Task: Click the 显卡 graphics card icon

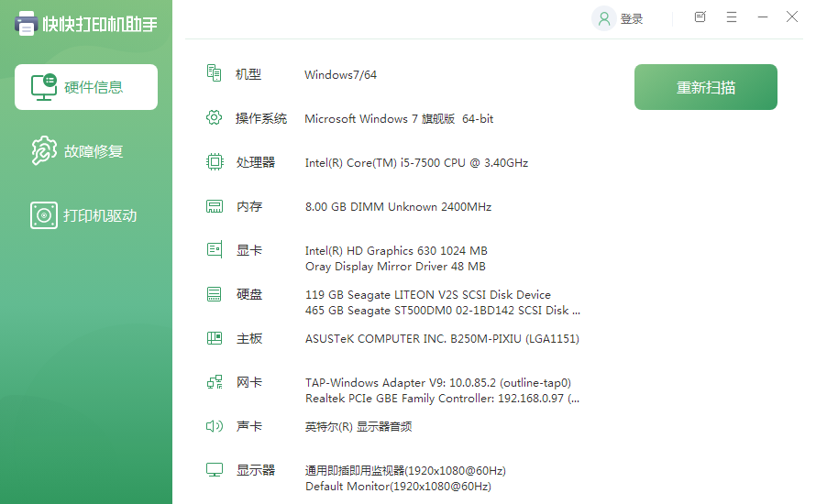Action: point(215,249)
